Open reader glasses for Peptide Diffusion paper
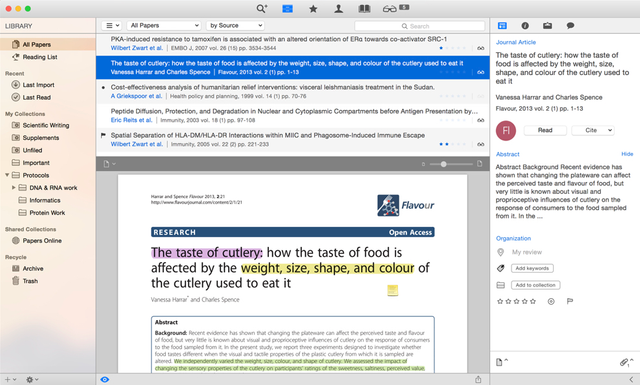This screenshot has height=385, width=640. click(x=481, y=120)
